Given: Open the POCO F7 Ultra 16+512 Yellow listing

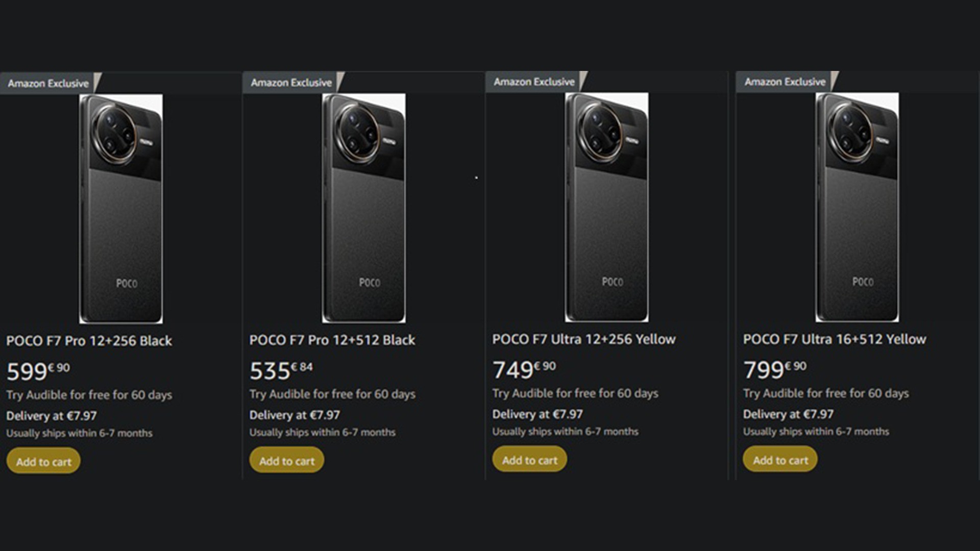Looking at the screenshot, I should (835, 339).
